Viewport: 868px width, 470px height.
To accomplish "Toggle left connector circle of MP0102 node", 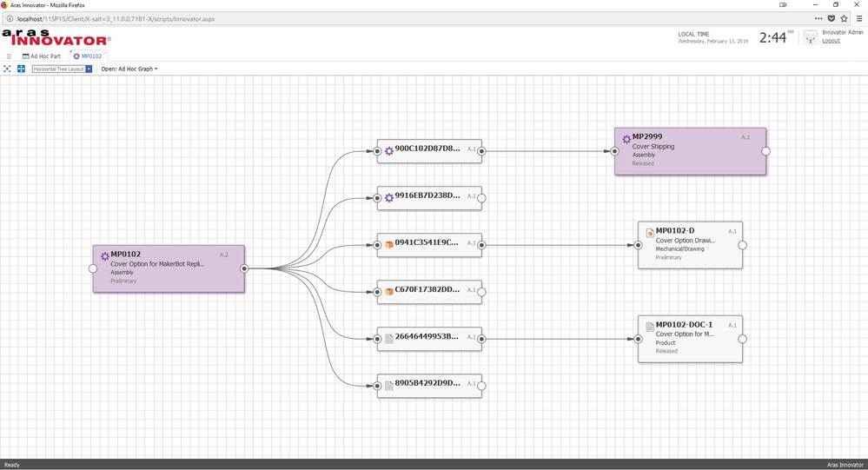I will point(93,268).
